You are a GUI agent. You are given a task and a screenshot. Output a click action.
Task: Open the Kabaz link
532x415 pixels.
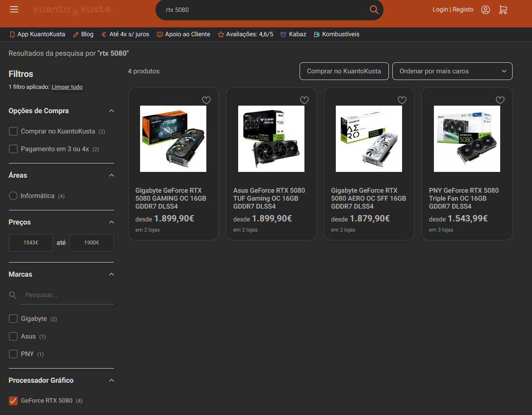pos(297,34)
